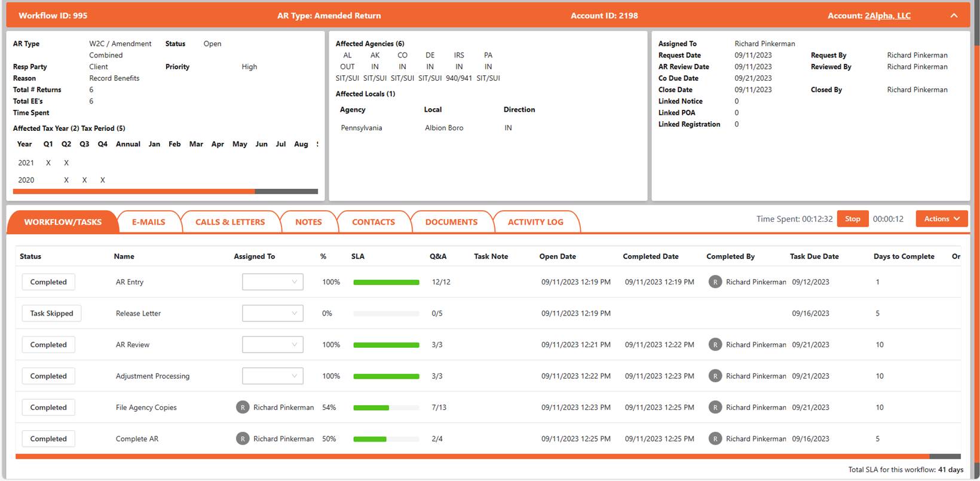Open Assigned To dropdown for Release Letter
980x481 pixels.
click(272, 313)
